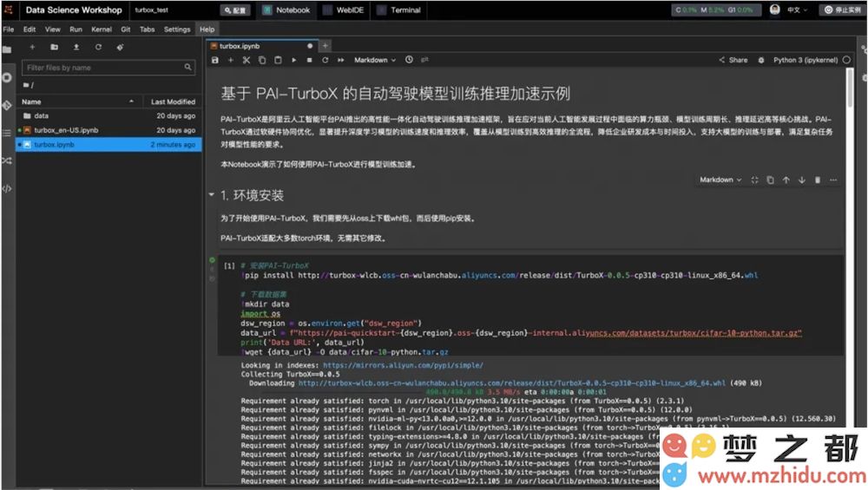This screenshot has width=868, height=490.
Task: Sort files by Name column header
Action: click(76, 101)
